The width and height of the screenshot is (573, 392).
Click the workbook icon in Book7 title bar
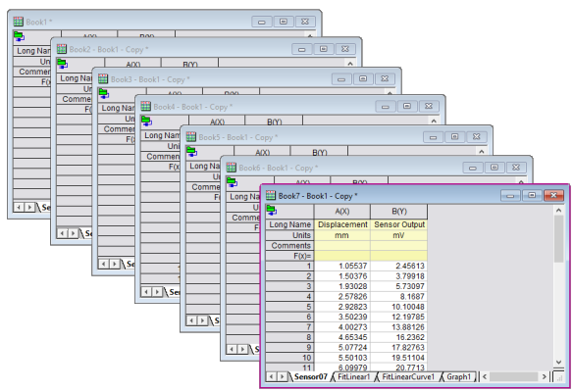click(271, 195)
